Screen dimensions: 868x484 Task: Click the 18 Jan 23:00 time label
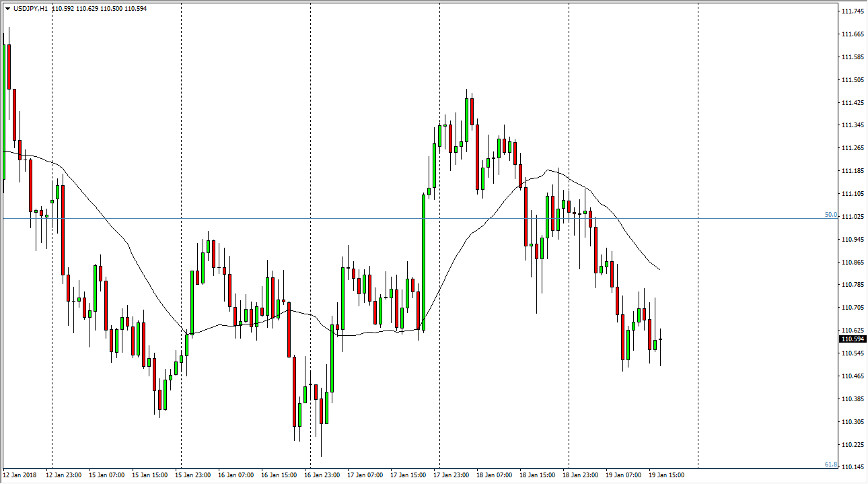(x=581, y=475)
